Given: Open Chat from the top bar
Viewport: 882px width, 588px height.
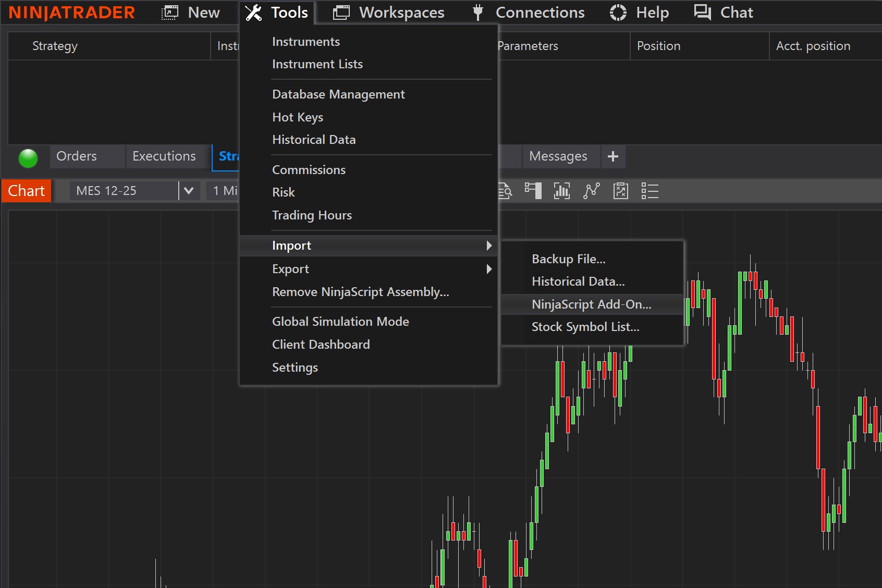Looking at the screenshot, I should pos(724,13).
